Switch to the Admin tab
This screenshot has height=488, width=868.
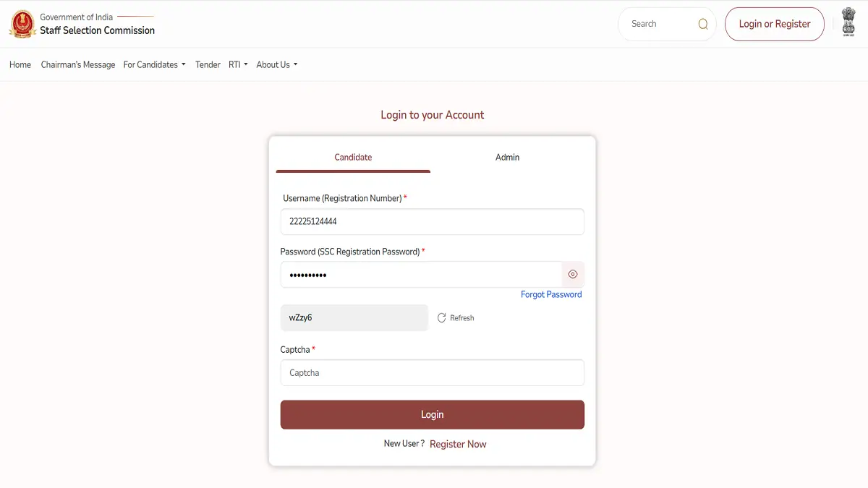pyautogui.click(x=507, y=157)
